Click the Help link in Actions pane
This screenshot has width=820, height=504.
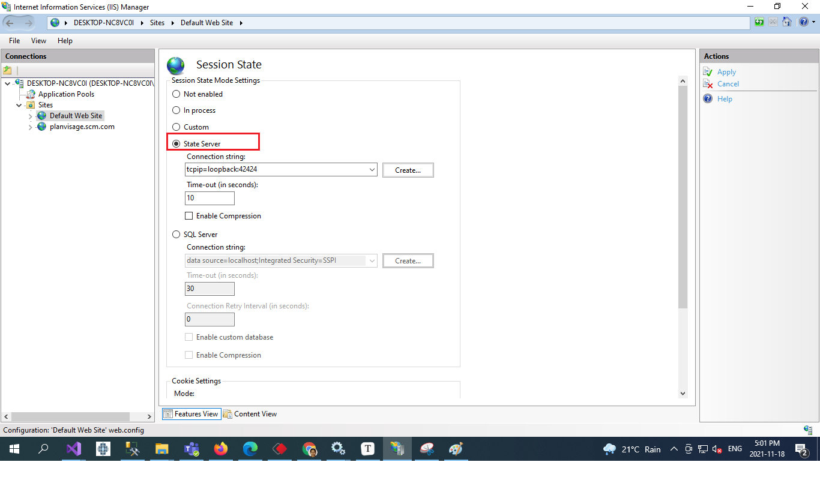coord(725,99)
